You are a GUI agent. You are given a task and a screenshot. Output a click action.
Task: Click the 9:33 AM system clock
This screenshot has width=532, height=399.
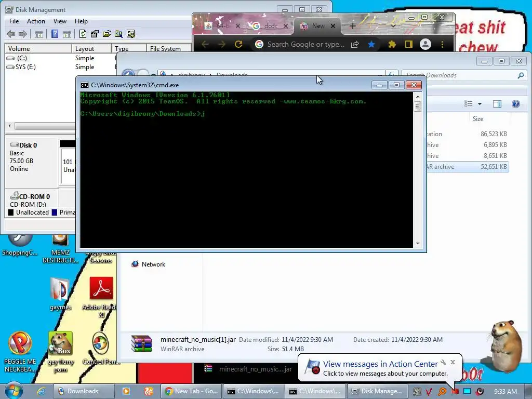506,392
